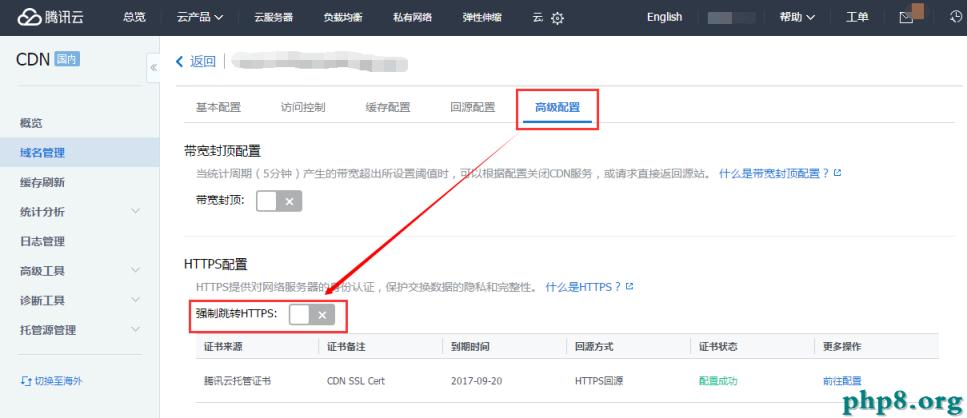
Task: Click the 回源方式 column header
Action: pos(595,346)
